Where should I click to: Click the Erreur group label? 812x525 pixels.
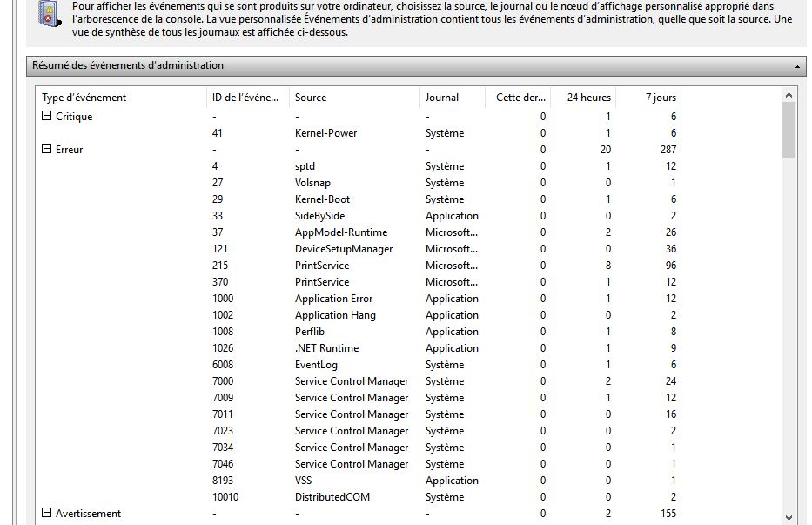point(70,150)
